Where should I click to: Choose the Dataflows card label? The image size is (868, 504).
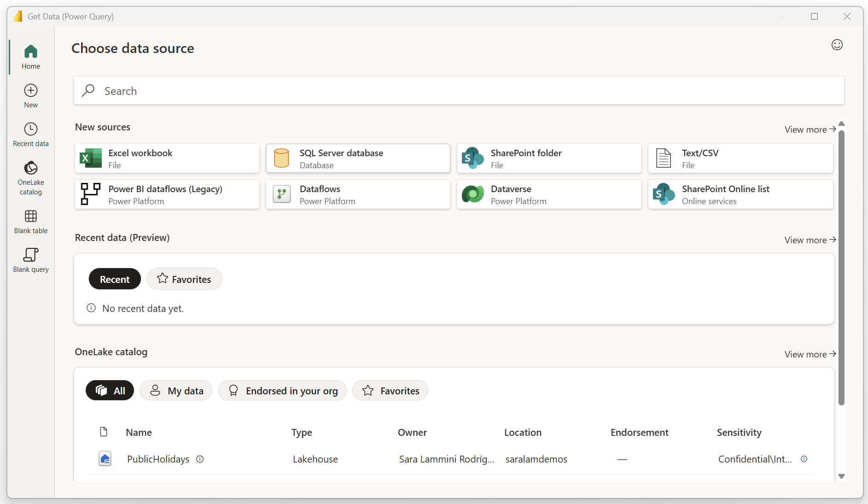point(320,189)
